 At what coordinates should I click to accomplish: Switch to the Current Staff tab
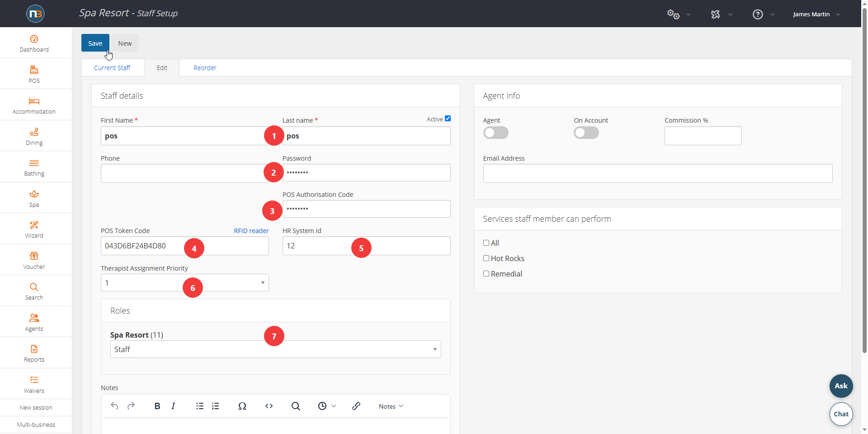pyautogui.click(x=112, y=68)
